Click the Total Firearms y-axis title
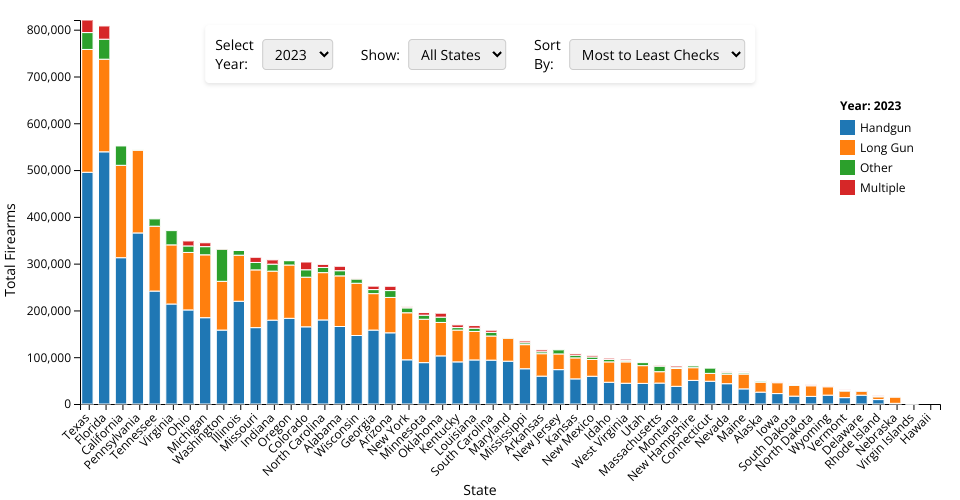Image resolution: width=960 pixels, height=500 pixels. point(12,246)
